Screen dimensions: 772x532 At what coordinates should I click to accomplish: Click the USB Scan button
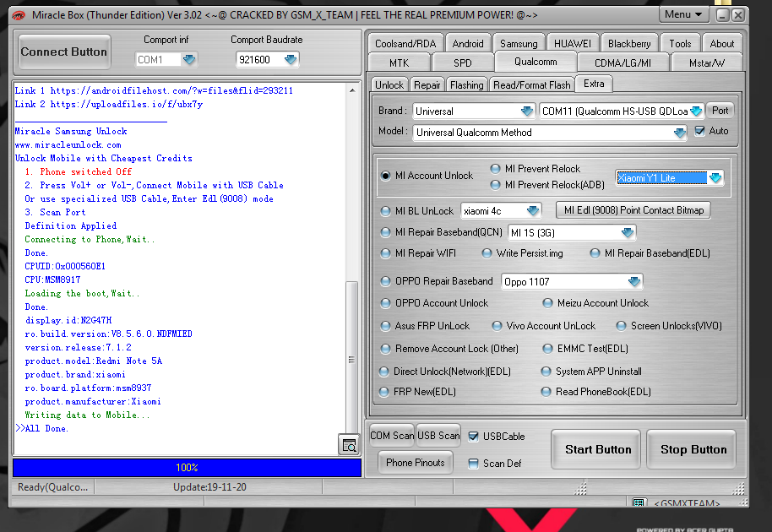(x=438, y=436)
